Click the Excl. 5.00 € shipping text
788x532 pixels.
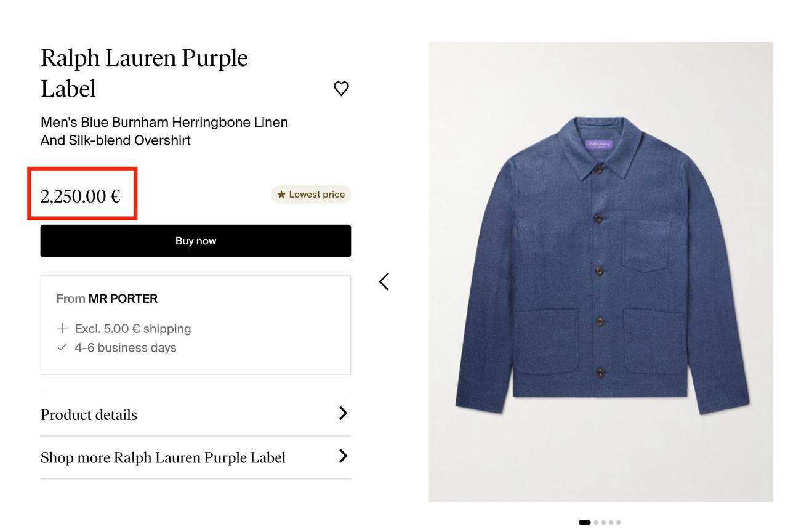tap(133, 329)
